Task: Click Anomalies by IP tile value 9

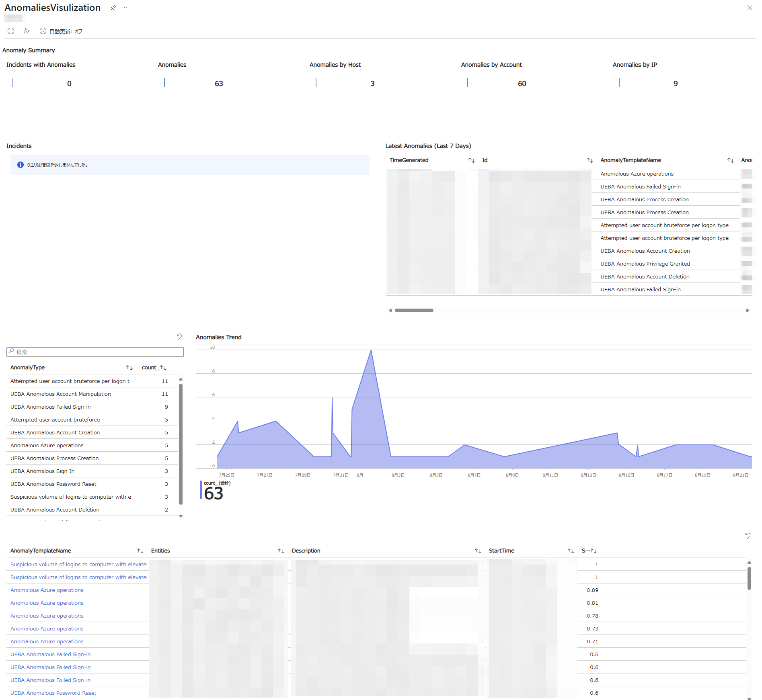Action: coord(676,84)
